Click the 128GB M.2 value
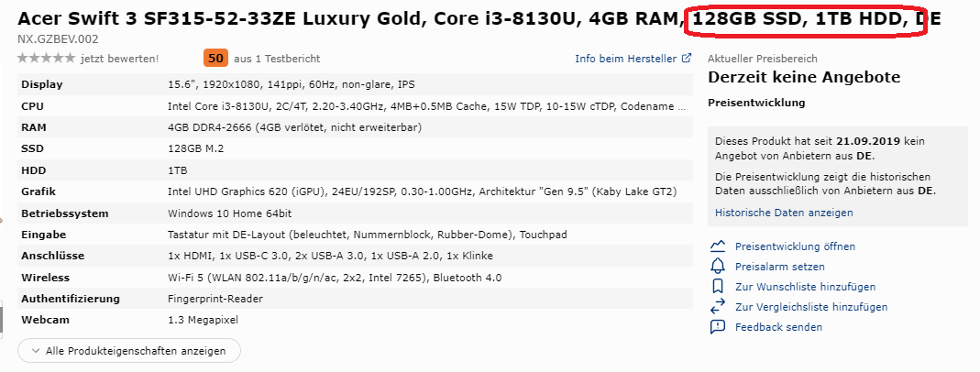The image size is (980, 372). click(195, 148)
